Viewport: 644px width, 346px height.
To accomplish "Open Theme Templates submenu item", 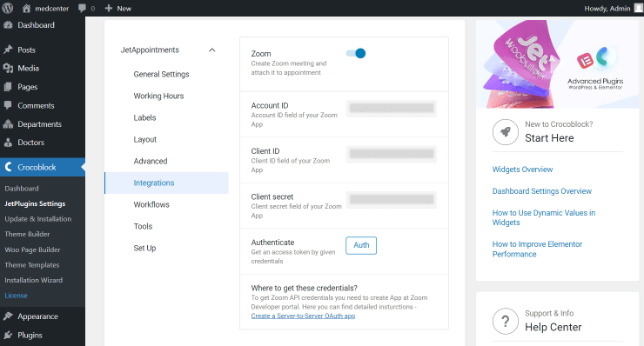I will [32, 265].
